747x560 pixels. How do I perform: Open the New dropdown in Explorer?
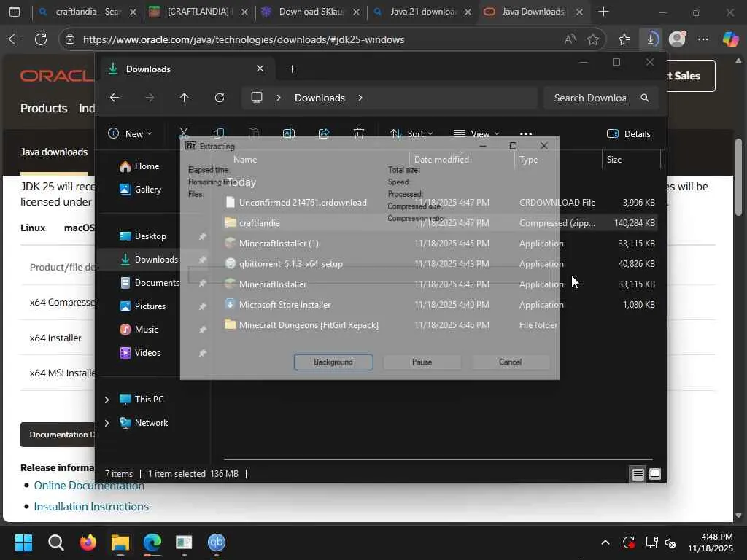click(x=130, y=134)
